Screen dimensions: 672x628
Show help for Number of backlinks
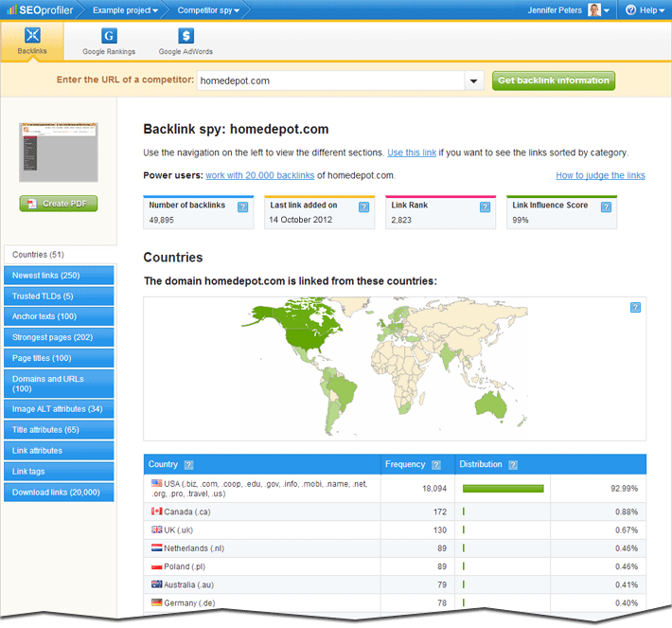[x=242, y=207]
